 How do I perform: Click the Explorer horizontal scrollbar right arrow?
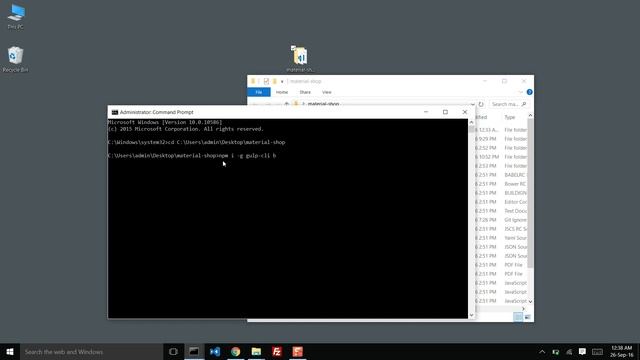(x=523, y=309)
